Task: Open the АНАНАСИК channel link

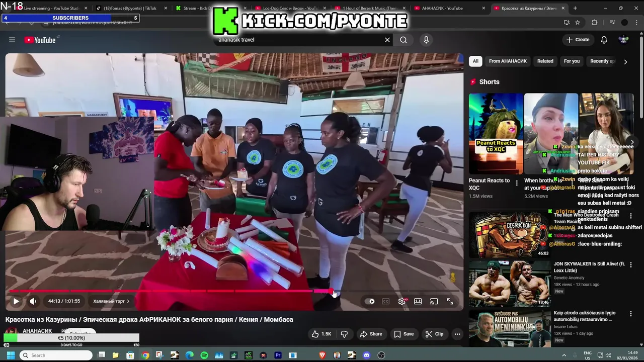Action: click(x=37, y=331)
